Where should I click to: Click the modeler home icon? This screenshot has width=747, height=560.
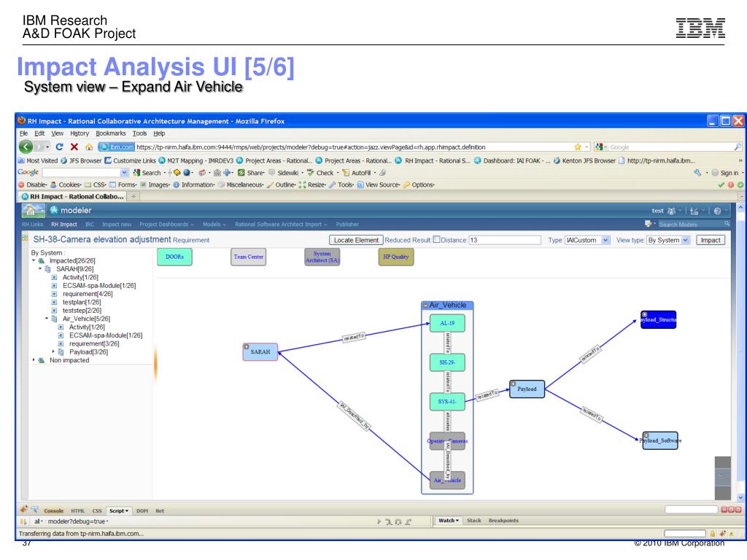tap(31, 210)
